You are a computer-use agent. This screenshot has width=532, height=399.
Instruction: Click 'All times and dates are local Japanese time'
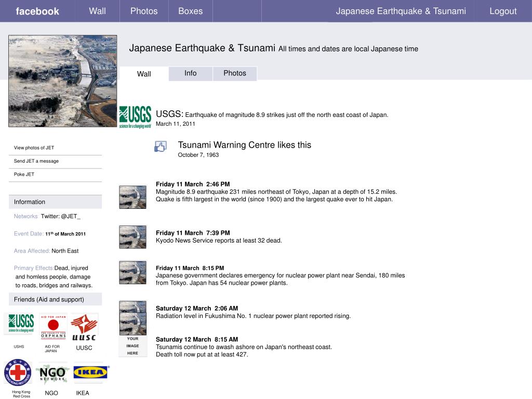click(x=348, y=49)
